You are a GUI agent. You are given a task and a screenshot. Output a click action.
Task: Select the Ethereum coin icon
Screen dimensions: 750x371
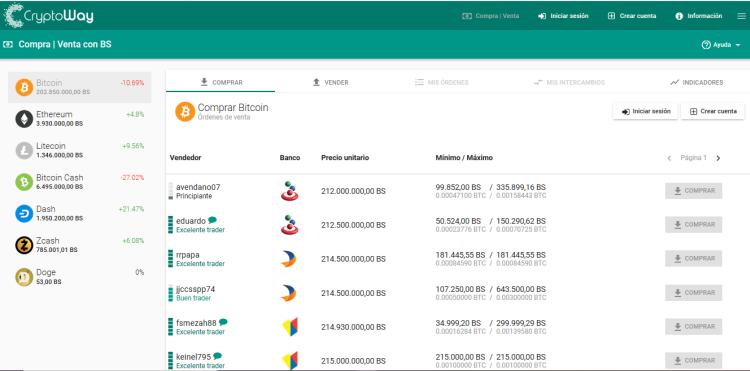(x=24, y=119)
